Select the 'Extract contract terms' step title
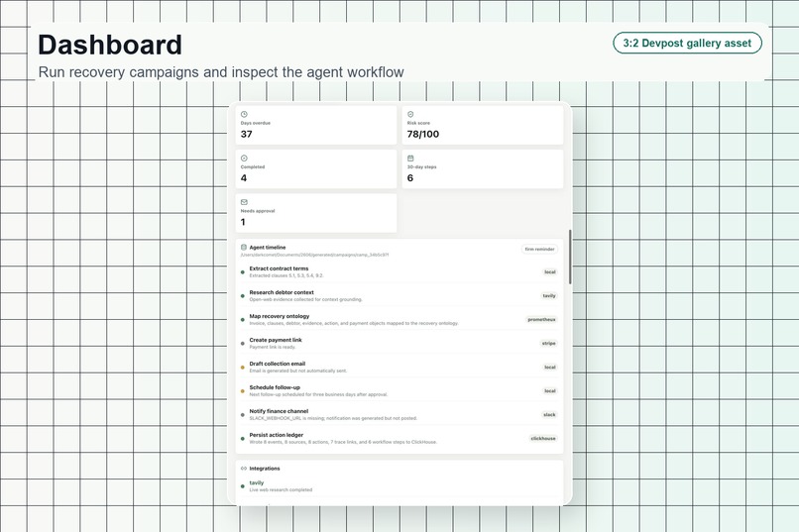The width and height of the screenshot is (799, 532). pos(279,268)
